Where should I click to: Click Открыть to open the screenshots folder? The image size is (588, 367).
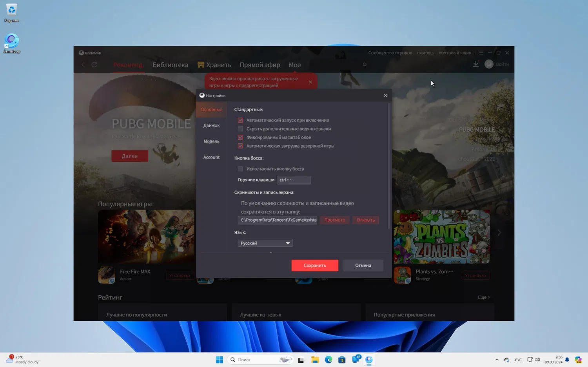pyautogui.click(x=366, y=220)
